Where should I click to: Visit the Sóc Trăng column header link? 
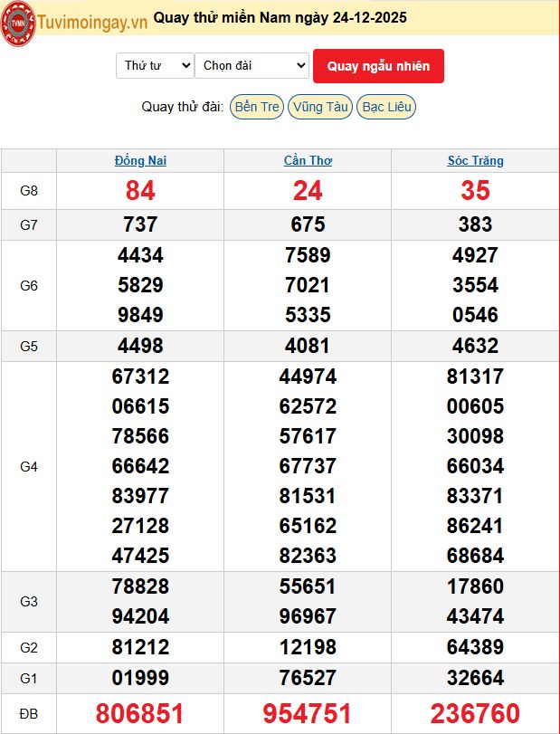click(x=475, y=161)
